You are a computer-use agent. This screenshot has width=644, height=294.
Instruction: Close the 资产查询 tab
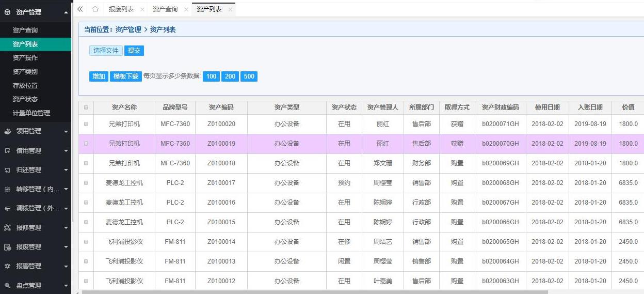pyautogui.click(x=186, y=9)
